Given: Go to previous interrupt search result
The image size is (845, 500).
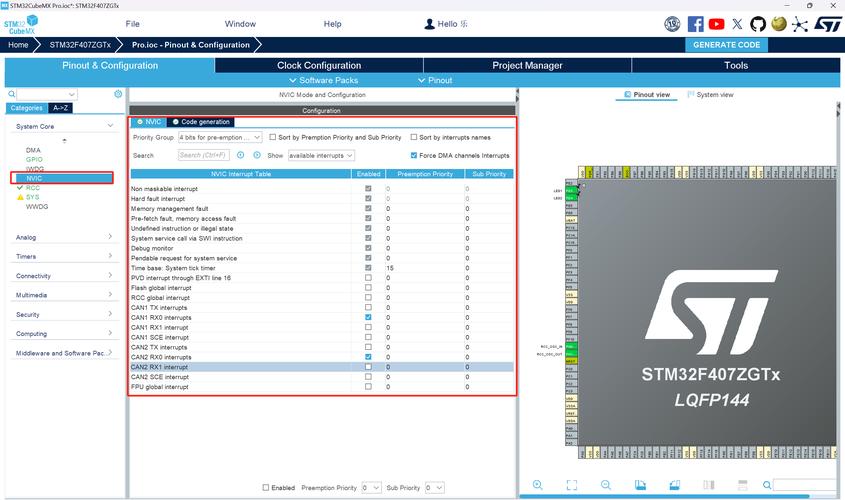Looking at the screenshot, I should [240, 155].
